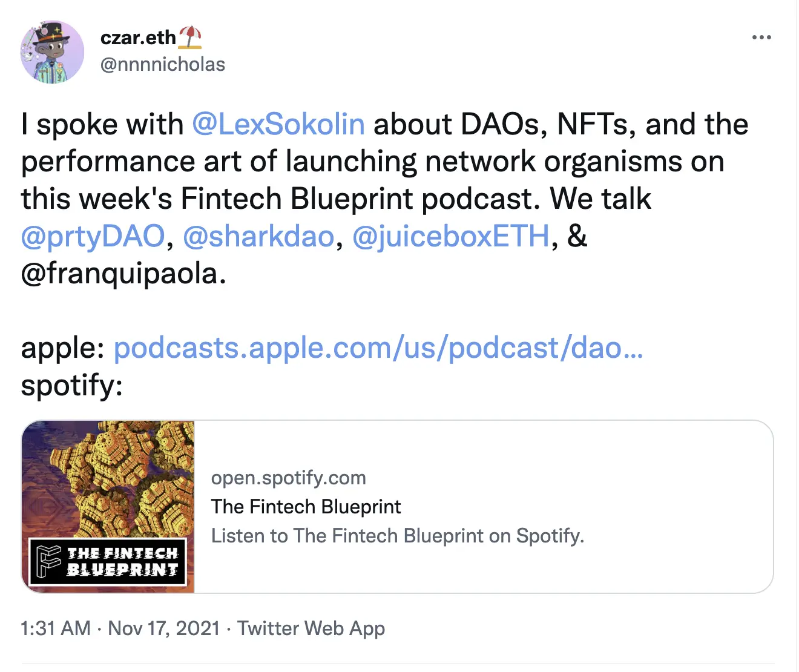Click the @franquipaola text in the tweet
799x672 pixels.
tap(123, 274)
